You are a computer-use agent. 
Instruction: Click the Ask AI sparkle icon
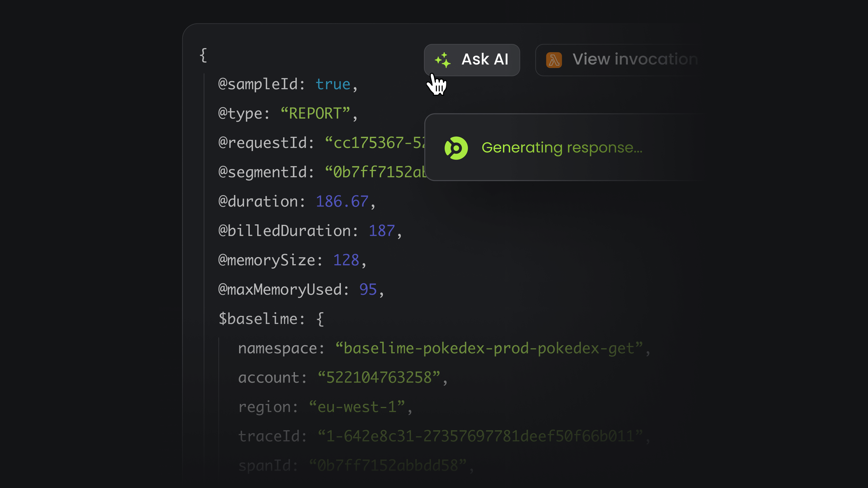[x=442, y=60]
